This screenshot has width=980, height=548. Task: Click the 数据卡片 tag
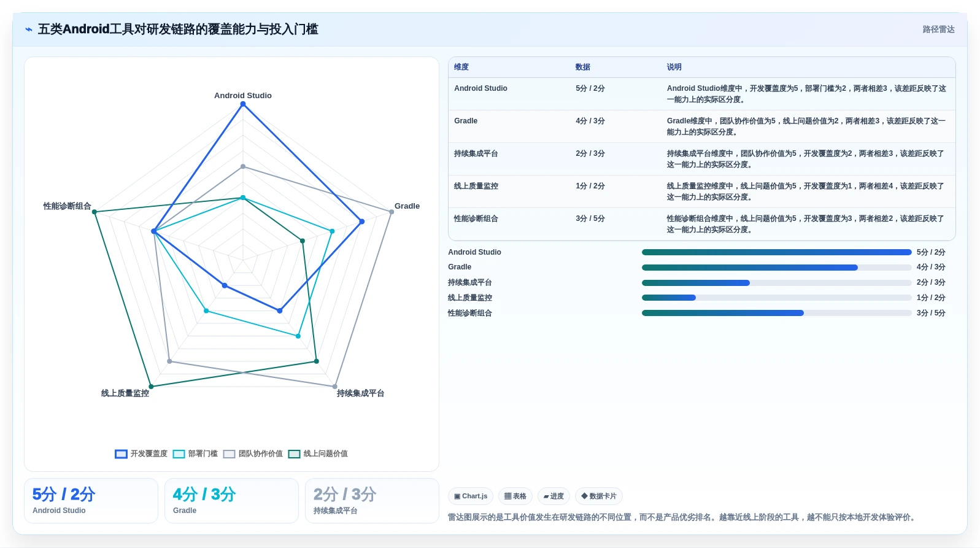[x=599, y=496]
